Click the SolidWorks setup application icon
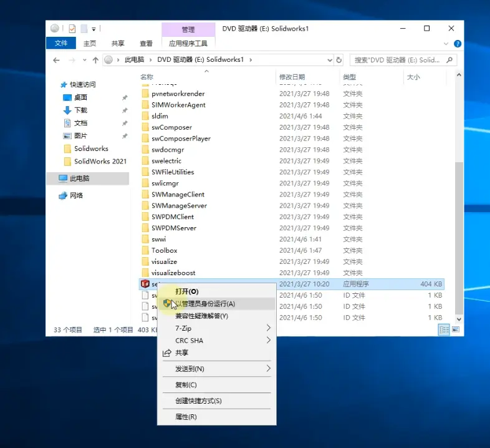 (145, 284)
